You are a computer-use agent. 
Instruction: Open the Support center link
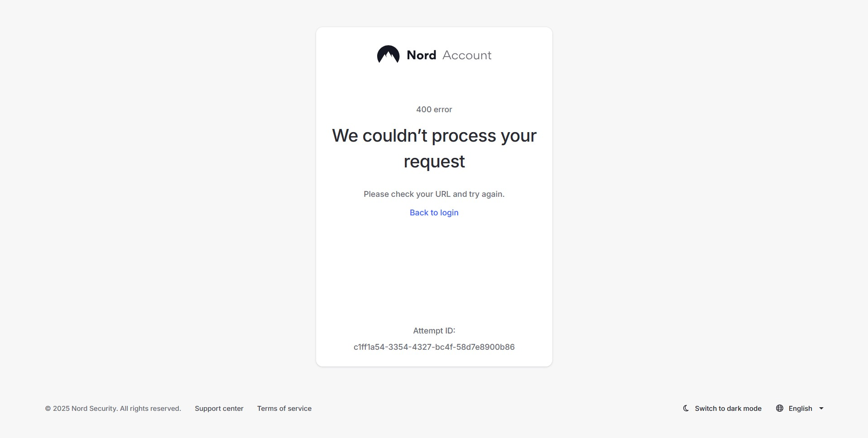coord(219,409)
